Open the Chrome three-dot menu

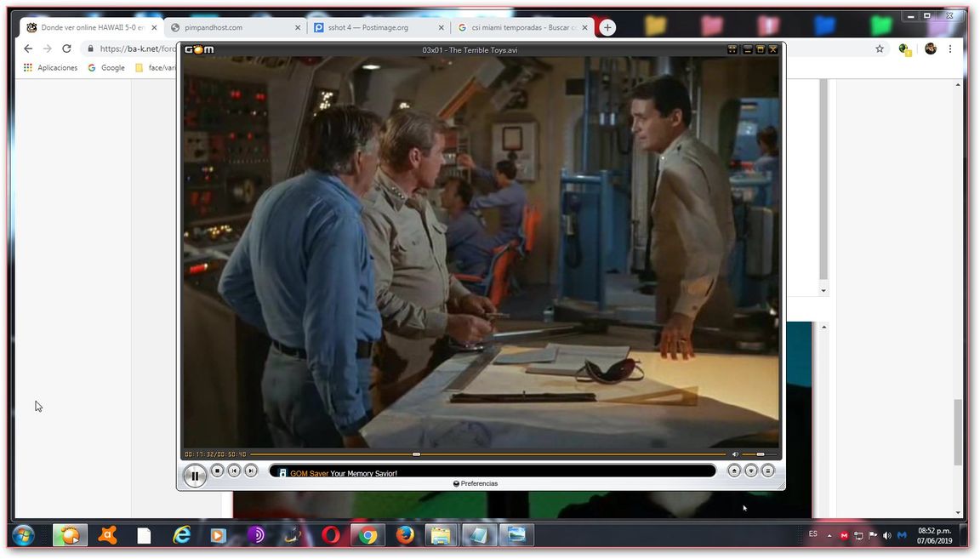(950, 48)
